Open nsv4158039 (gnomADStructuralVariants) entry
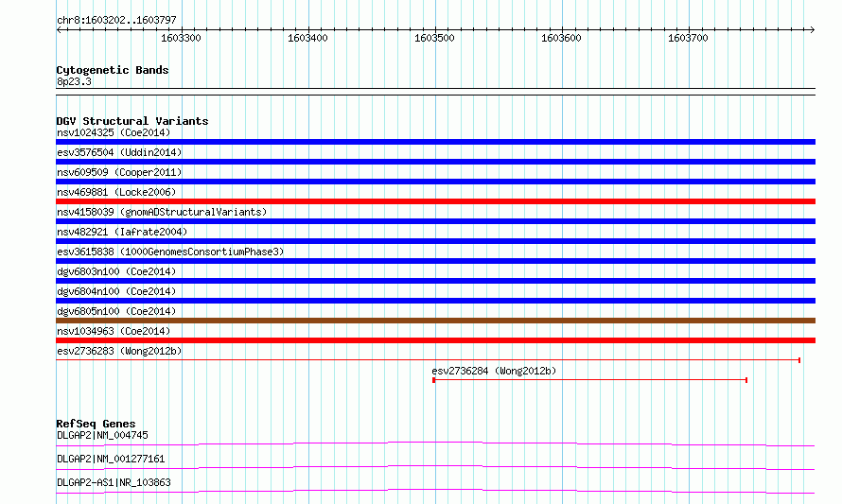 point(162,212)
